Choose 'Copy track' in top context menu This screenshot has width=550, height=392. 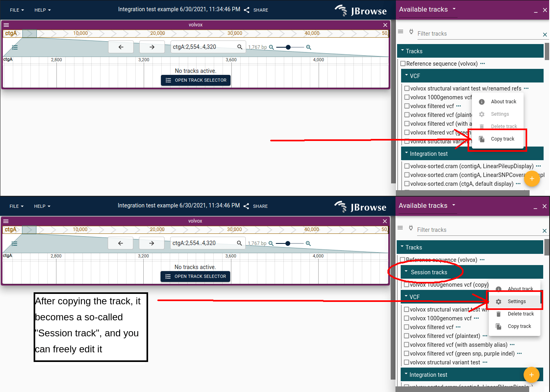click(498, 139)
